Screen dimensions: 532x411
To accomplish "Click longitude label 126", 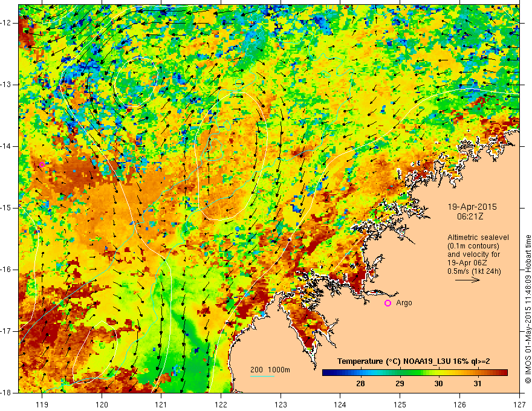I will (x=459, y=404).
